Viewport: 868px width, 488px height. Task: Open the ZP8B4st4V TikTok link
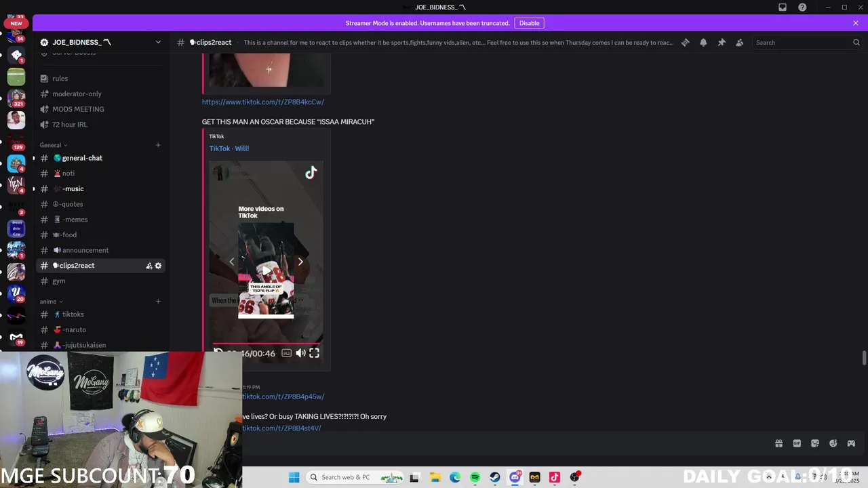pyautogui.click(x=282, y=428)
